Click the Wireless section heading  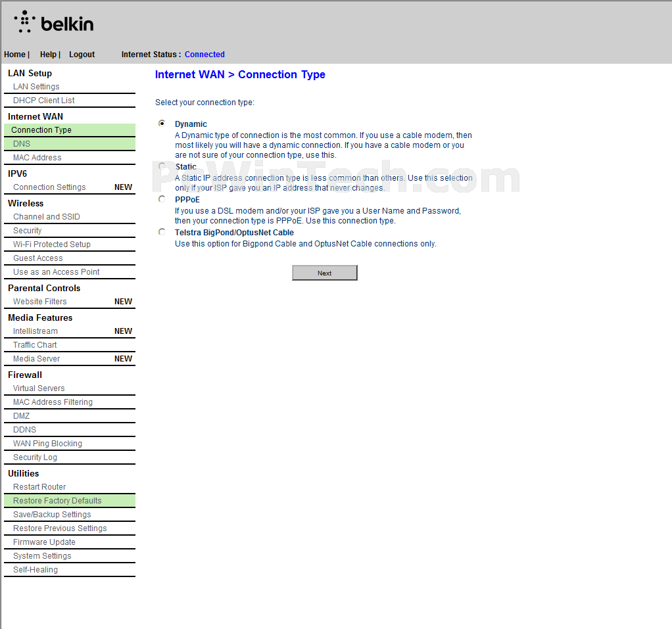(x=25, y=204)
